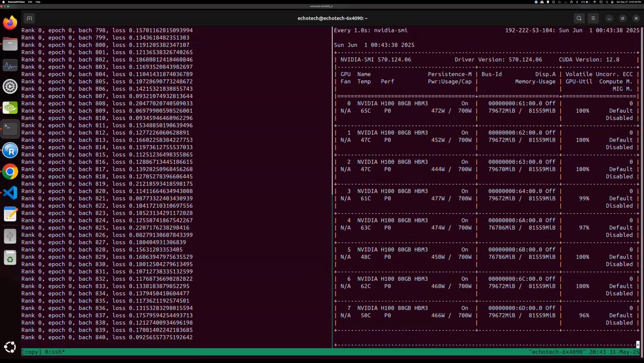Close the RemotePC viewer red button
The width and height of the screenshot is (644, 363).
[2, 6]
